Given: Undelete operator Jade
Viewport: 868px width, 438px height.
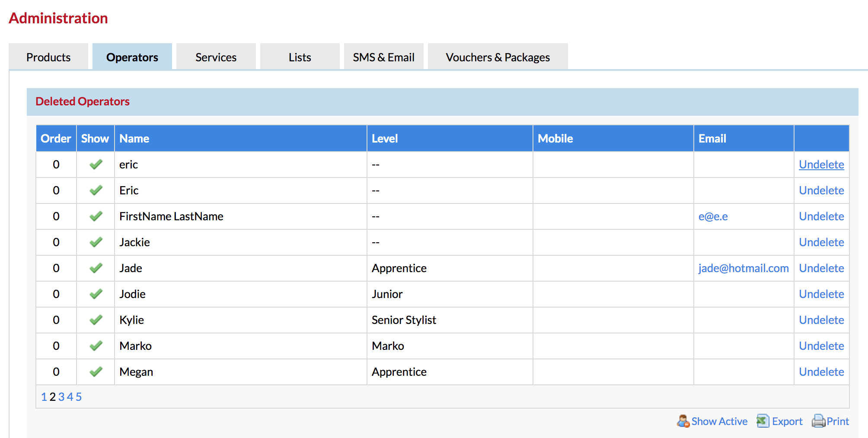Looking at the screenshot, I should click(821, 268).
